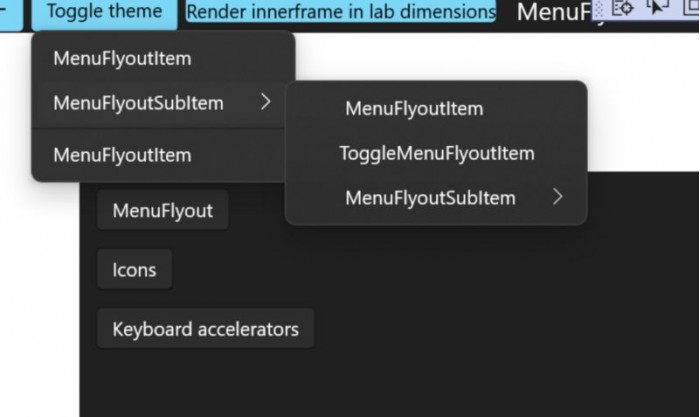This screenshot has width=700, height=417.
Task: Choose MenuFlyoutItem in the cascading submenu
Action: [414, 109]
